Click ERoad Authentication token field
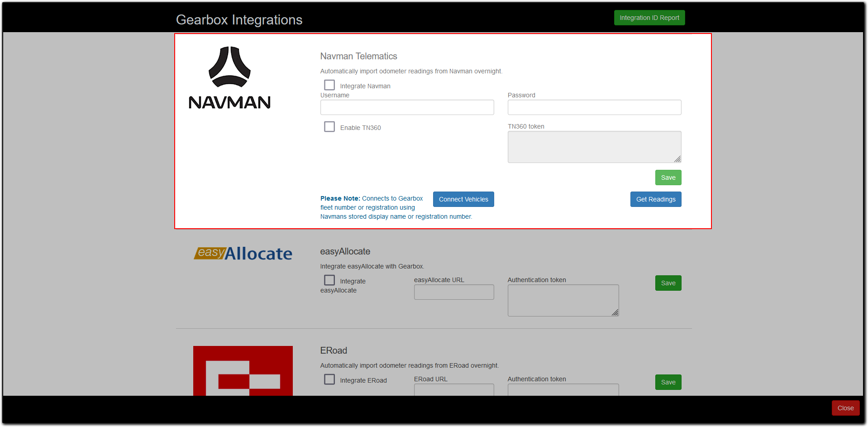 (x=563, y=389)
